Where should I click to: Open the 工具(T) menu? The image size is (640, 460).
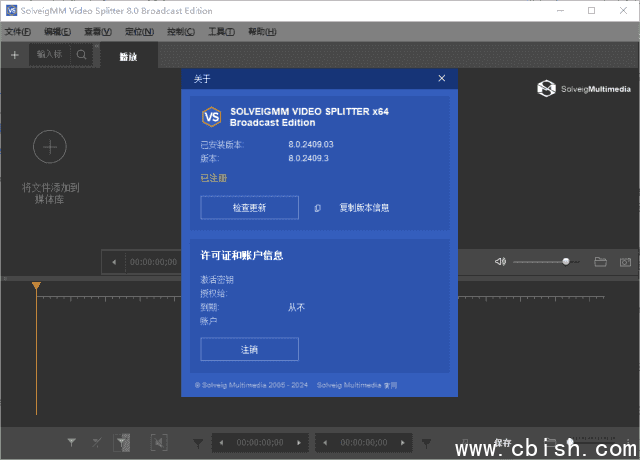coord(222,31)
